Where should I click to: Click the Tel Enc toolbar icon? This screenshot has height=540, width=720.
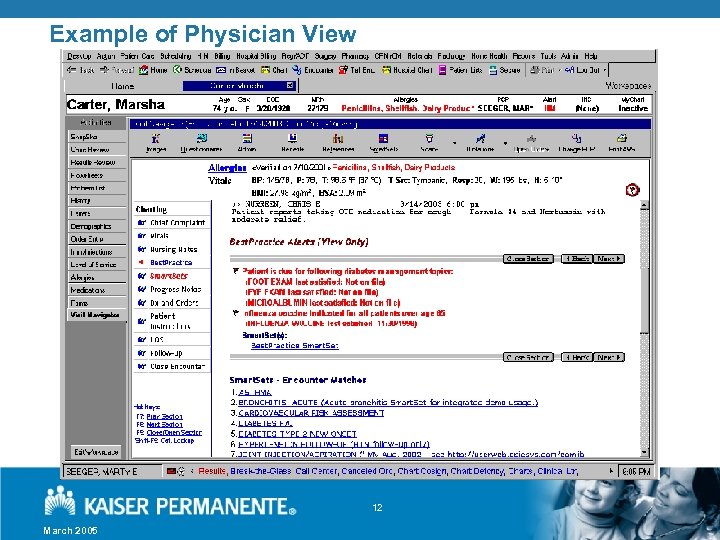[x=343, y=70]
